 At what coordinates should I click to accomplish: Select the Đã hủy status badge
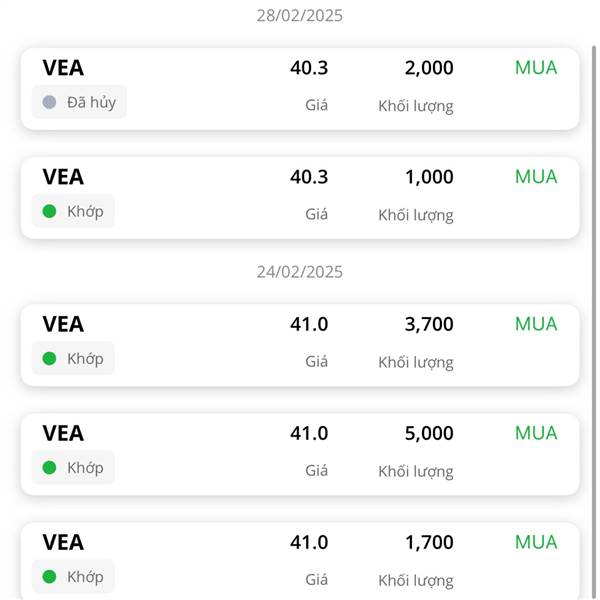(x=79, y=102)
